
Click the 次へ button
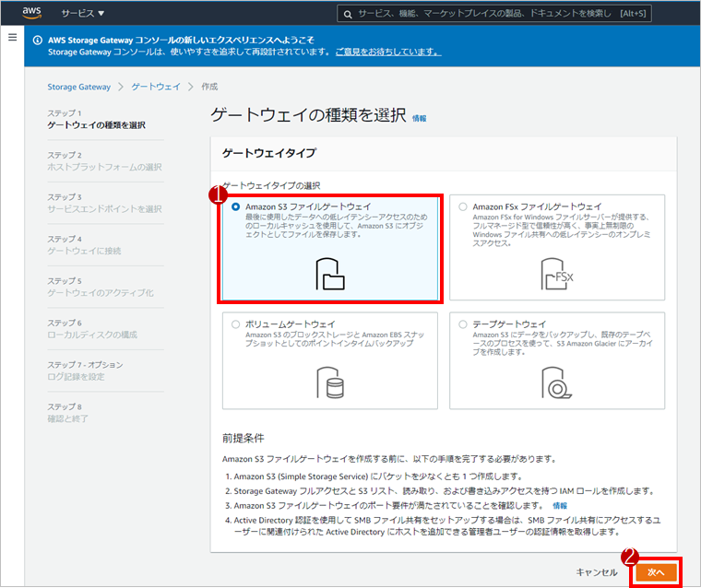(656, 572)
